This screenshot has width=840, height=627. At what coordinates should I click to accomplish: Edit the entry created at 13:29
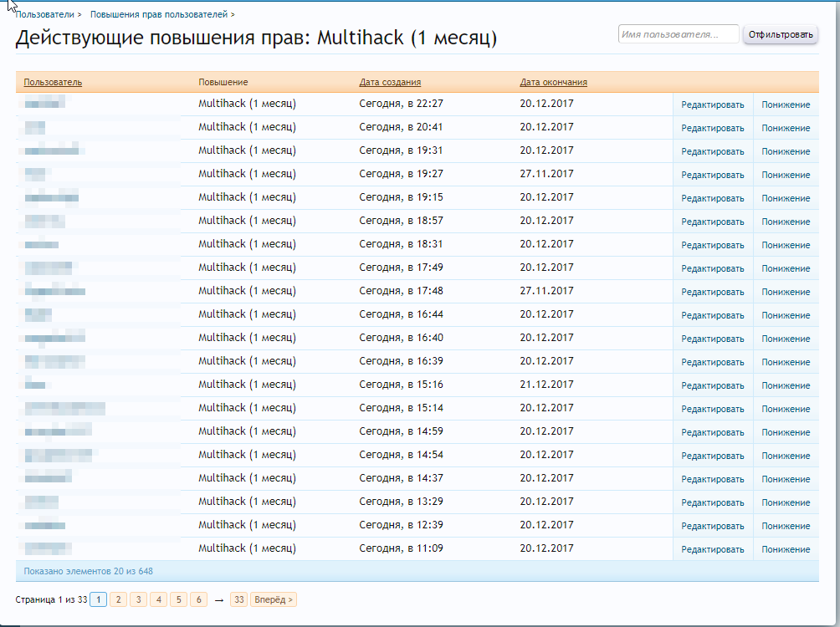[x=713, y=502]
